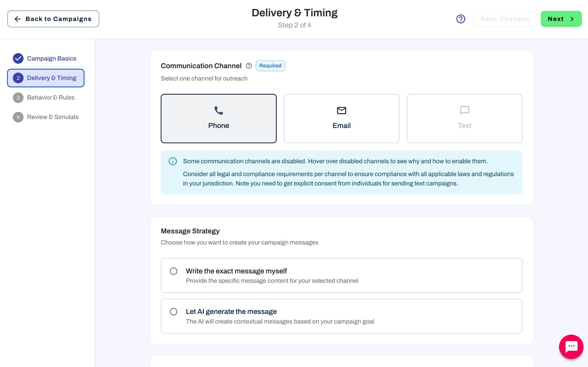The image size is (588, 367).
Task: Click the back arrow before 'Back to Campaigns'
Action: click(x=18, y=19)
